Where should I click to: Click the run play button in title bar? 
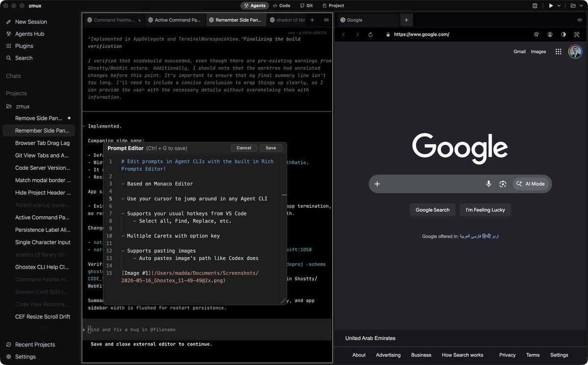pos(551,5)
